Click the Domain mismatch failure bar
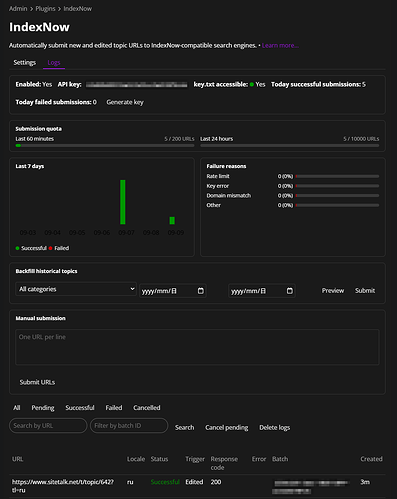Viewport: 397px width, 499px height. [337, 196]
